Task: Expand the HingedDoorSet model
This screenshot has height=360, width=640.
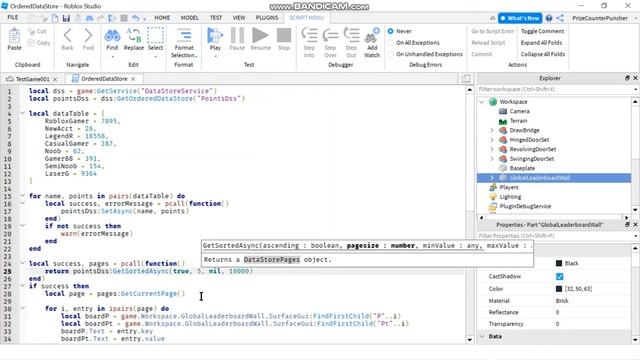Action: click(492, 140)
